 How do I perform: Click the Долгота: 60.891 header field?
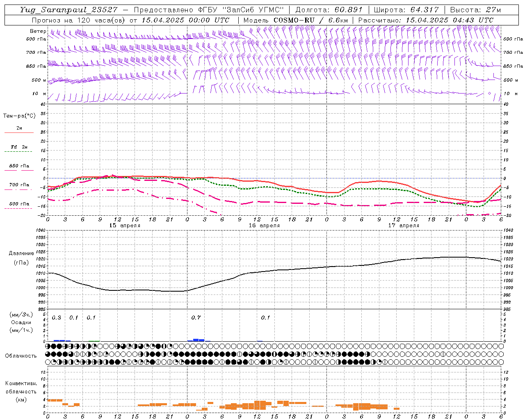329,10
